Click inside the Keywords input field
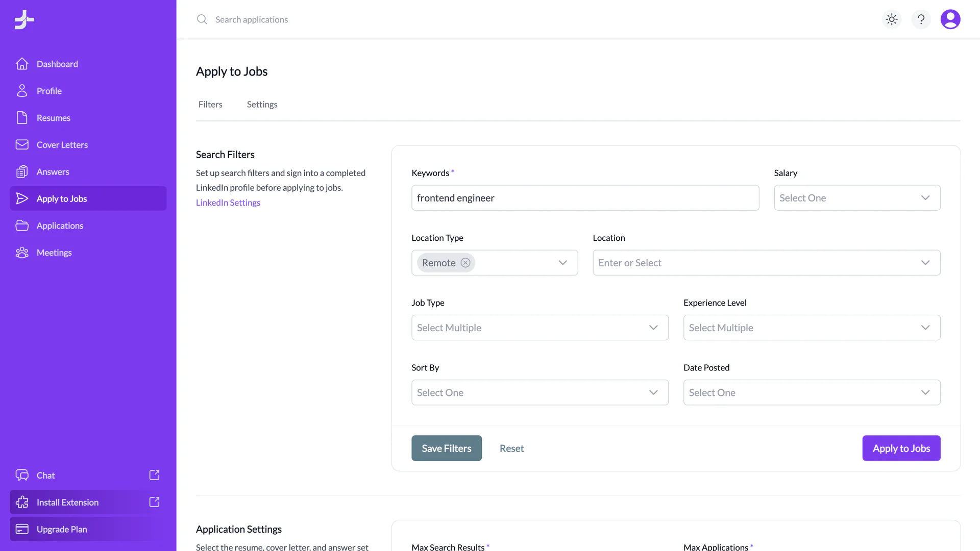The width and height of the screenshot is (980, 551). 585,197
